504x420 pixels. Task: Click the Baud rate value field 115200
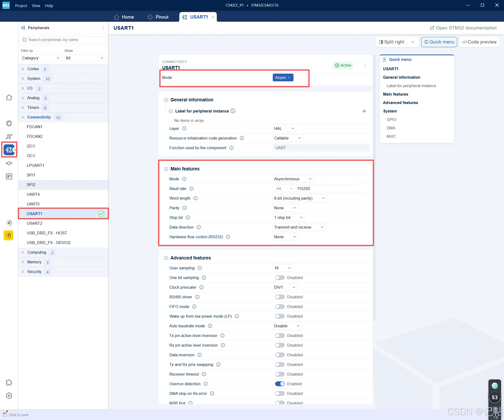[326, 189]
